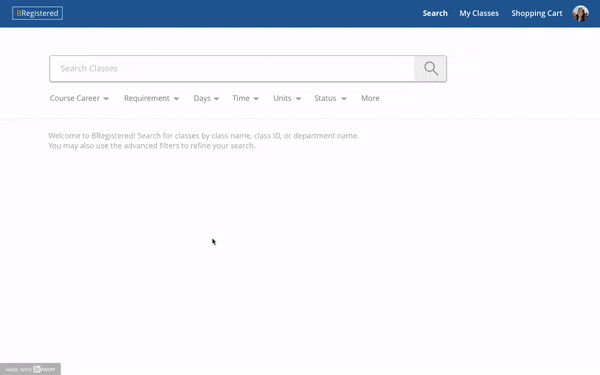Open the Shopping Cart page
Viewport: 600px width, 375px height.
(x=537, y=13)
